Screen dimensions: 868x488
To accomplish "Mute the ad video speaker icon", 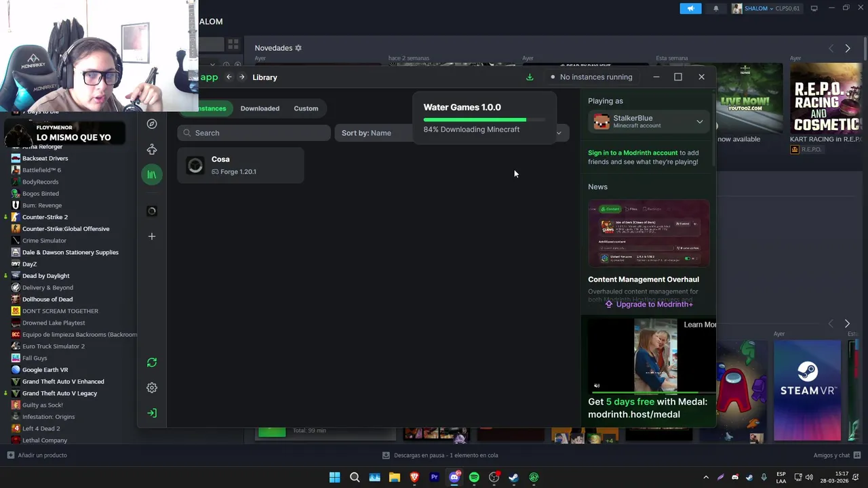I will pos(597,386).
